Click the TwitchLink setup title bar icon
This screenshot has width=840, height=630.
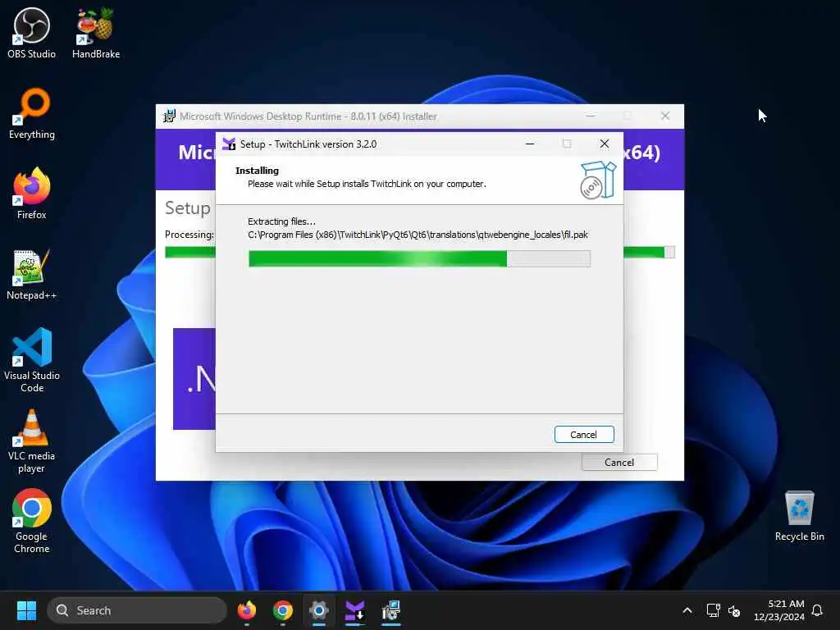(x=229, y=144)
